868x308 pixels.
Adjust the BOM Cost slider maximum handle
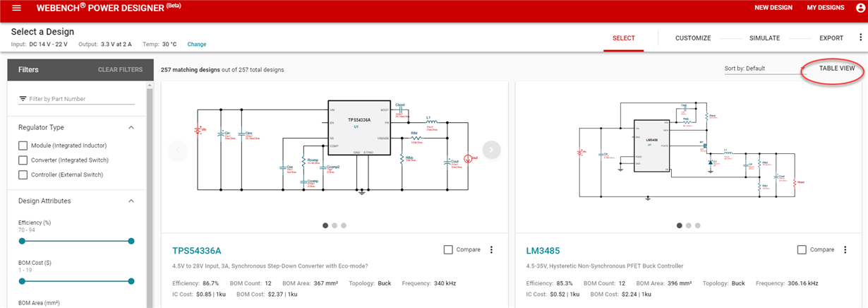click(131, 281)
